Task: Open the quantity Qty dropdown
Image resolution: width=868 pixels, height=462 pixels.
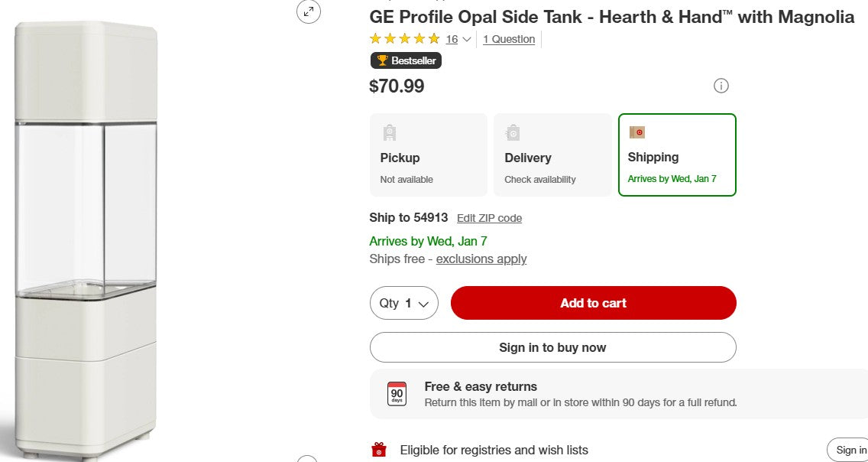Action: [x=403, y=303]
